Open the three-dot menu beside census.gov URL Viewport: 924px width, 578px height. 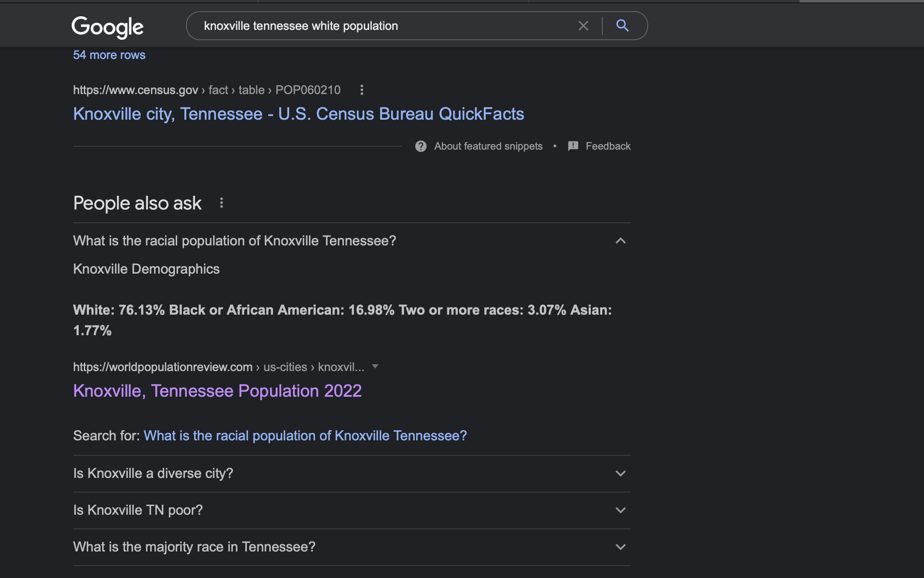coord(362,90)
